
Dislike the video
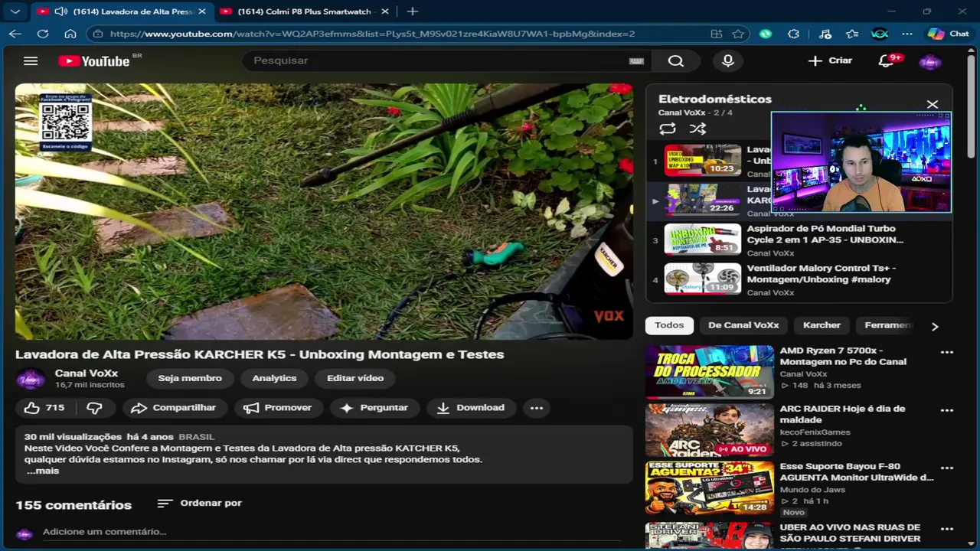tap(94, 408)
